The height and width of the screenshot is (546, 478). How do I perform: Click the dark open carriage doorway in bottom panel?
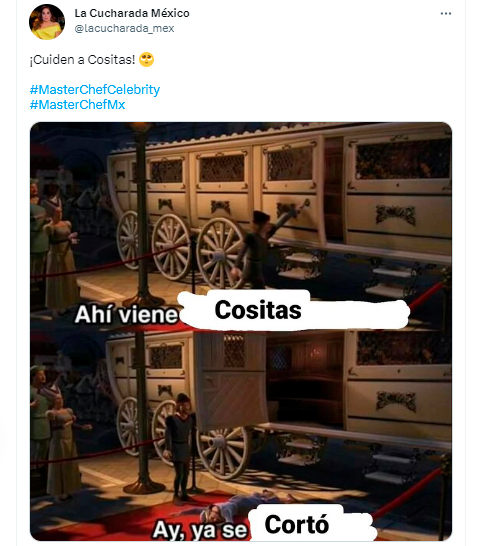click(x=305, y=381)
